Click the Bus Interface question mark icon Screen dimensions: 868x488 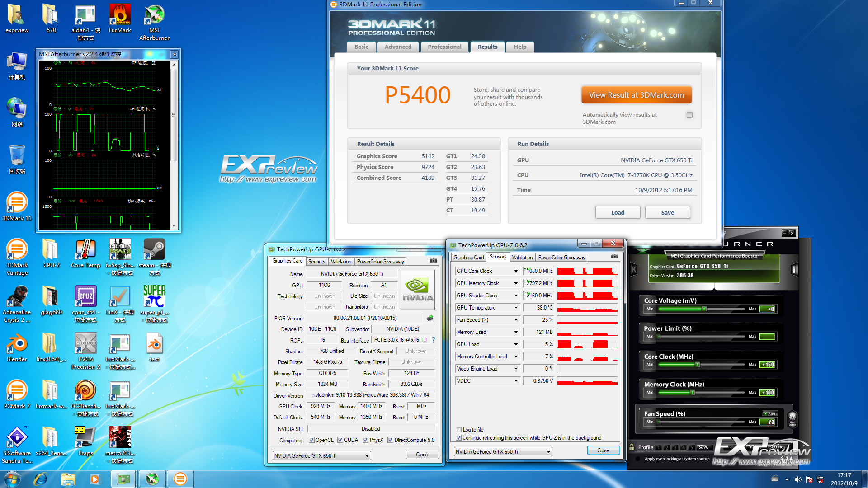point(433,340)
